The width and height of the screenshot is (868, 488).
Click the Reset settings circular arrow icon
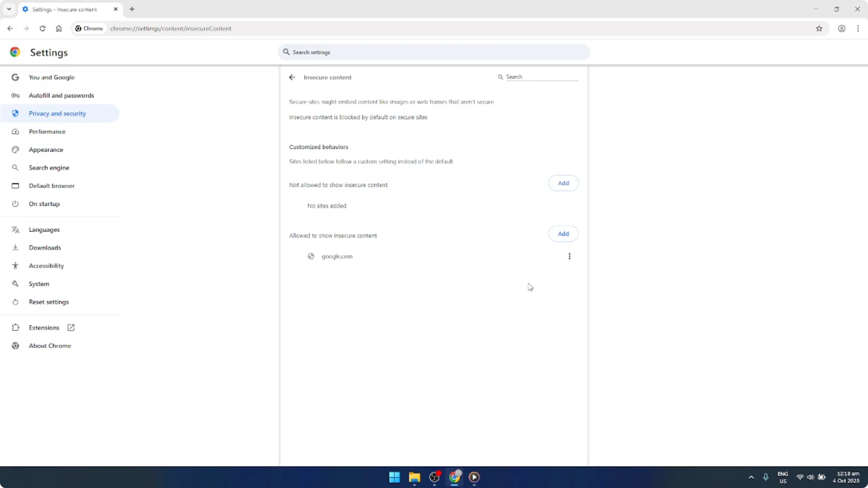(15, 302)
